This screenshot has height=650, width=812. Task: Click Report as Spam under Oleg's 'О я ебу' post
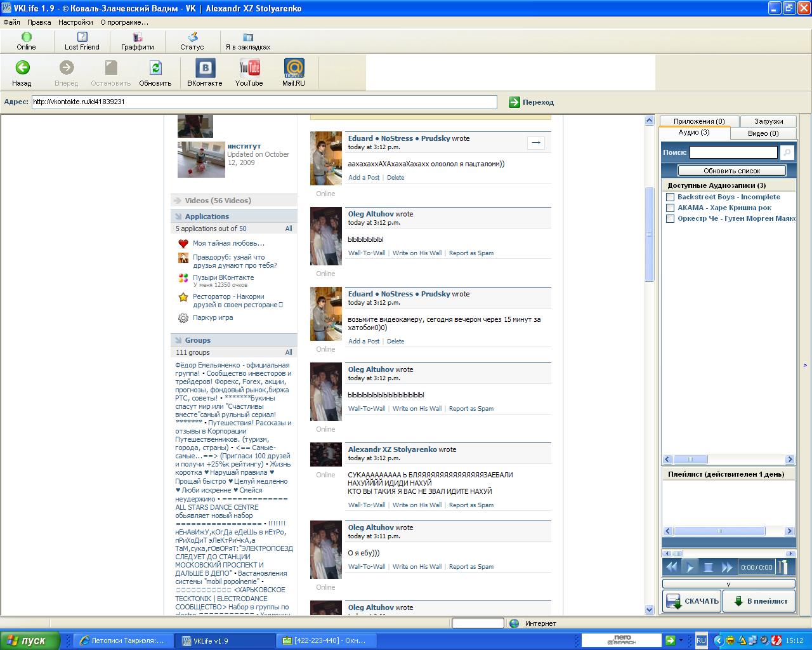coord(471,567)
